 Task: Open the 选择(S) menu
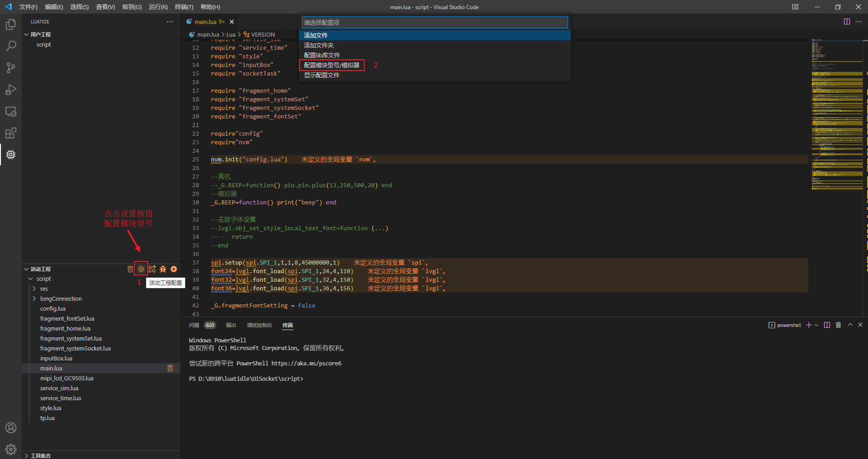click(x=79, y=7)
